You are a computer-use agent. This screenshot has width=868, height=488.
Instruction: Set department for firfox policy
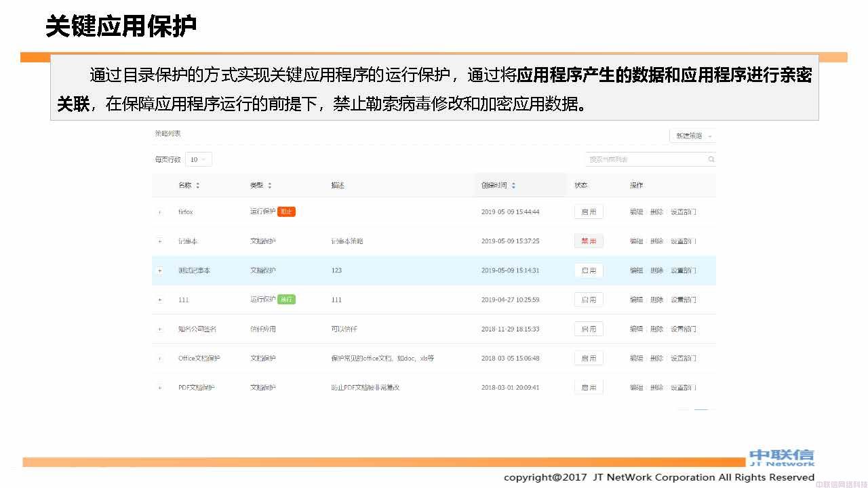pos(684,212)
